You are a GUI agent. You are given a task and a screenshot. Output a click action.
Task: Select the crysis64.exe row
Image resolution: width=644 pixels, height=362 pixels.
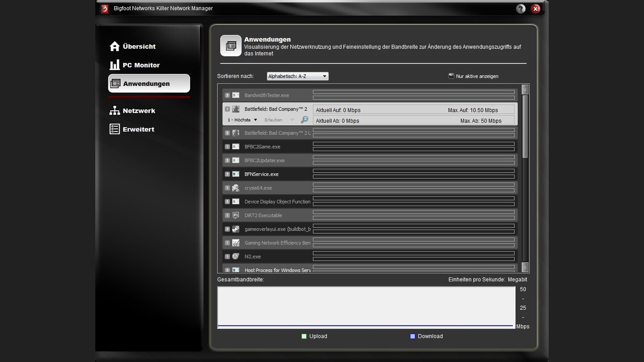(x=370, y=188)
